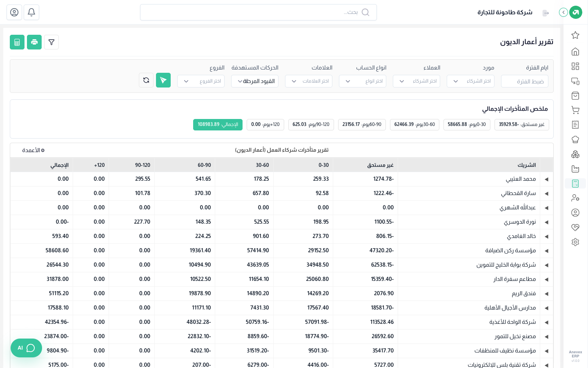This screenshot has height=368, width=588.
Task: Open the handshake heart icon in sidebar
Action: click(575, 227)
